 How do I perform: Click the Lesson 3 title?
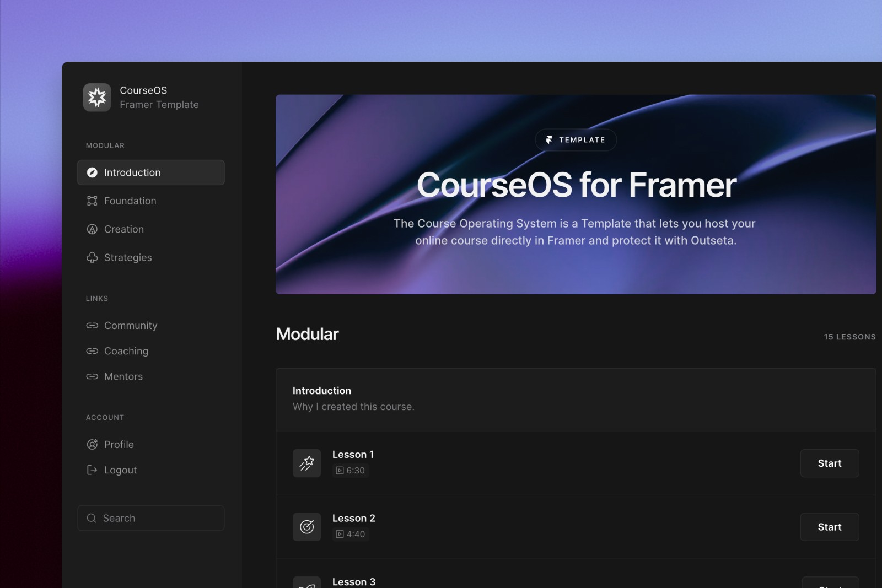(354, 582)
